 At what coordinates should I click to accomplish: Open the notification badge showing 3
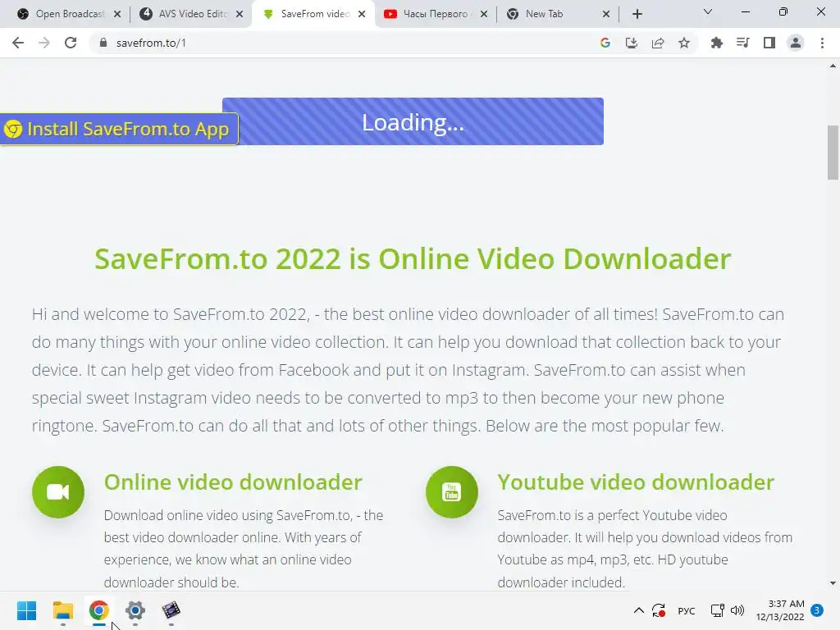click(x=817, y=610)
